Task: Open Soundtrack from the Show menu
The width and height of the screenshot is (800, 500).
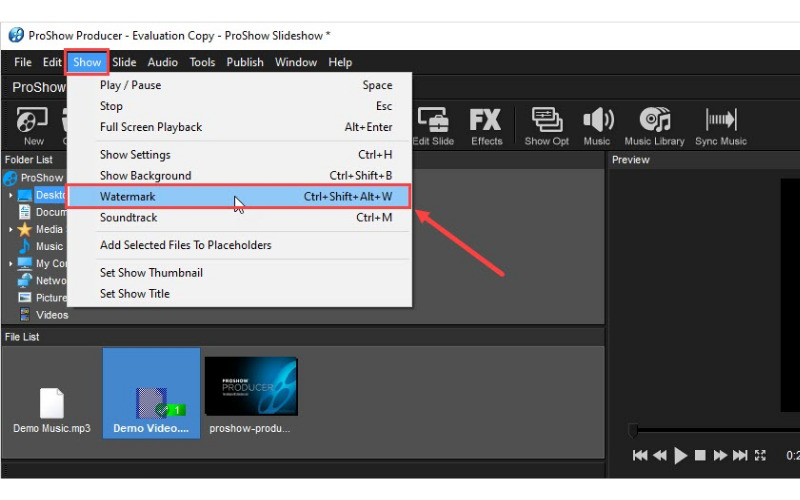Action: pos(239,217)
